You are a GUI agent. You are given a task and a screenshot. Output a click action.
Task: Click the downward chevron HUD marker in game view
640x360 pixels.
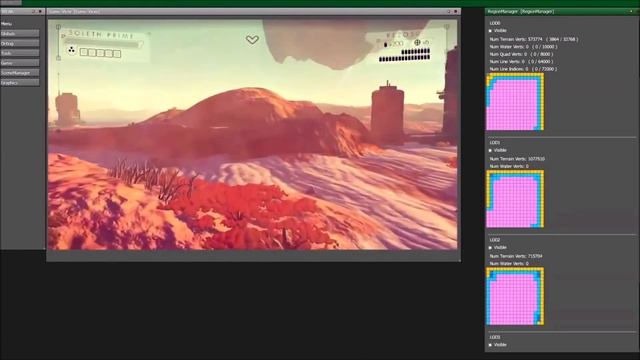(x=252, y=39)
